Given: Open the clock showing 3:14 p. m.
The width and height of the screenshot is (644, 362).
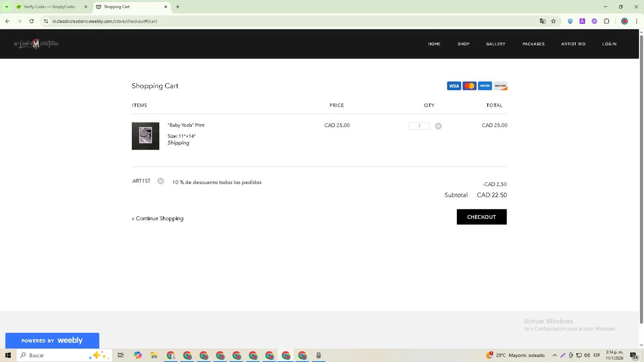Looking at the screenshot, I should click(x=614, y=355).
